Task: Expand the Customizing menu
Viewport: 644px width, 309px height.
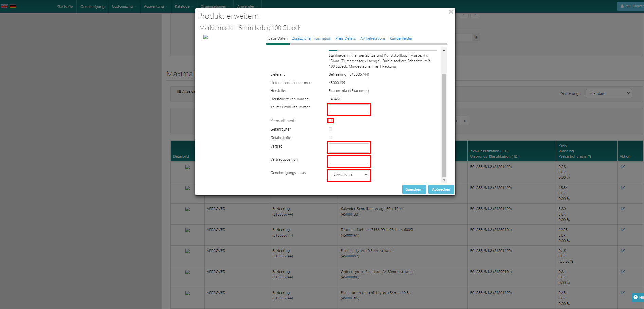Action: [x=123, y=7]
